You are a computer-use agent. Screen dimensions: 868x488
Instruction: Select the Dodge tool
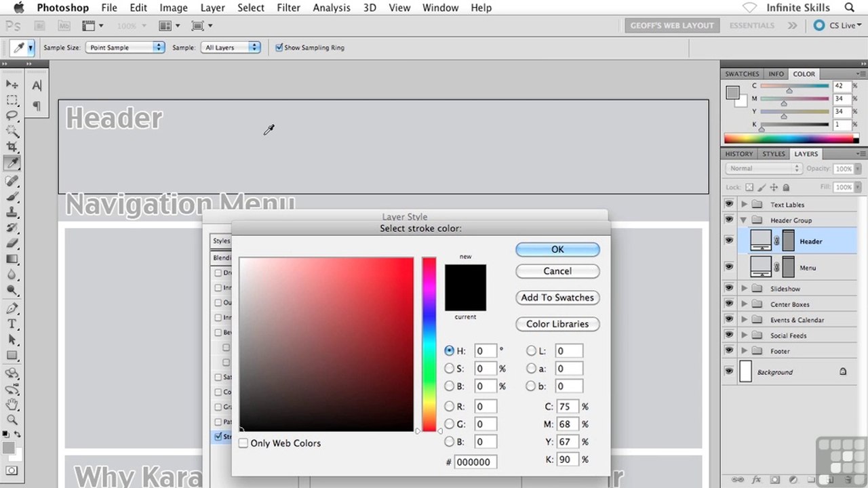click(x=12, y=289)
